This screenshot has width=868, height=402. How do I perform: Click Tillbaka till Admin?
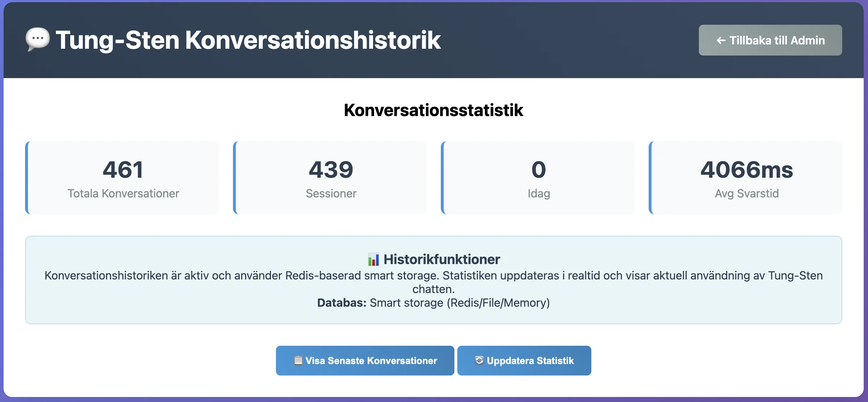point(771,40)
